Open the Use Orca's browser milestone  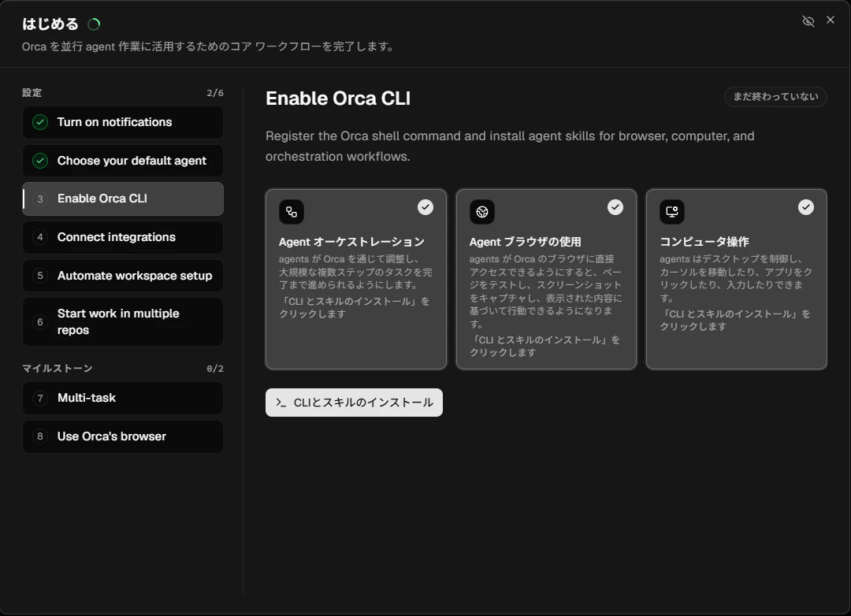click(x=123, y=436)
